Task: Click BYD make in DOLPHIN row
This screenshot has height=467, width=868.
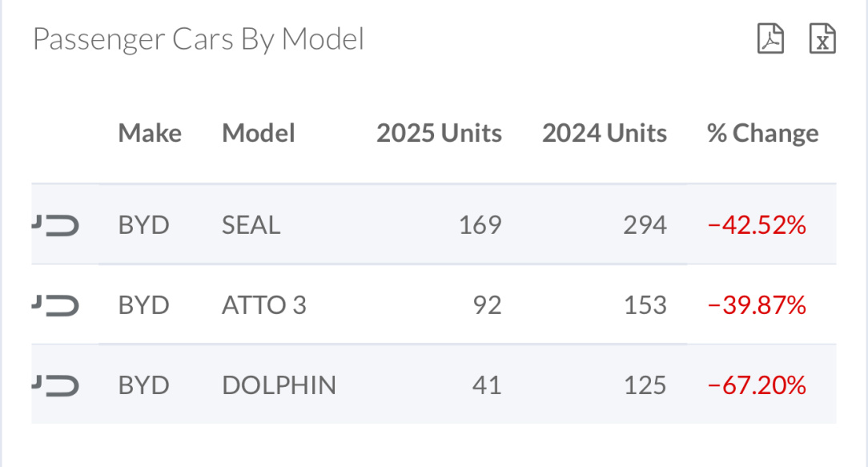Action: click(x=144, y=385)
